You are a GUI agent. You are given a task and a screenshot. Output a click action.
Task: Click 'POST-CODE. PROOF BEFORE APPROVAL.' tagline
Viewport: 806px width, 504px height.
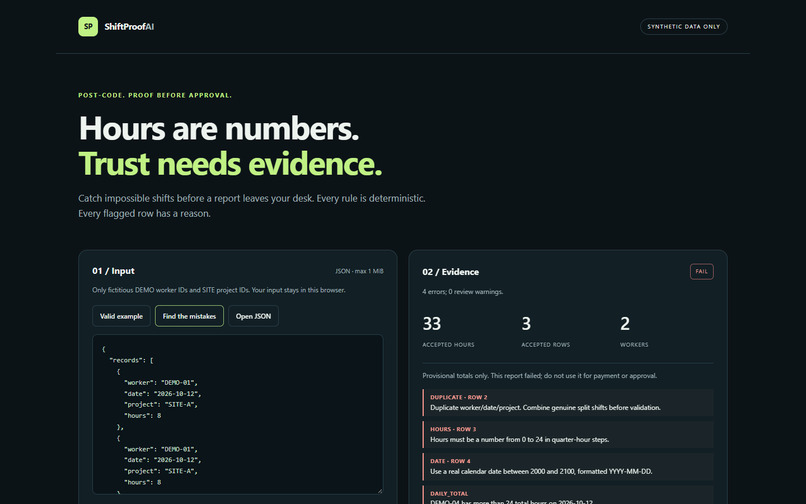pyautogui.click(x=155, y=95)
